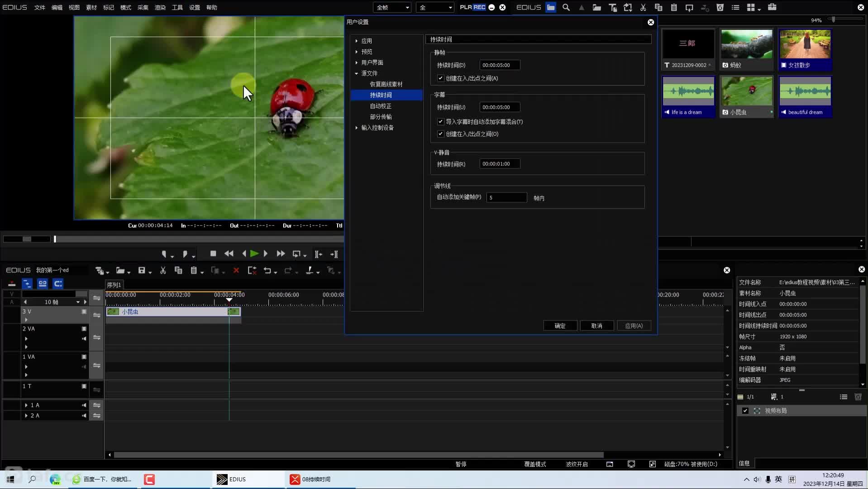Click the Loop playback icon

(x=296, y=254)
